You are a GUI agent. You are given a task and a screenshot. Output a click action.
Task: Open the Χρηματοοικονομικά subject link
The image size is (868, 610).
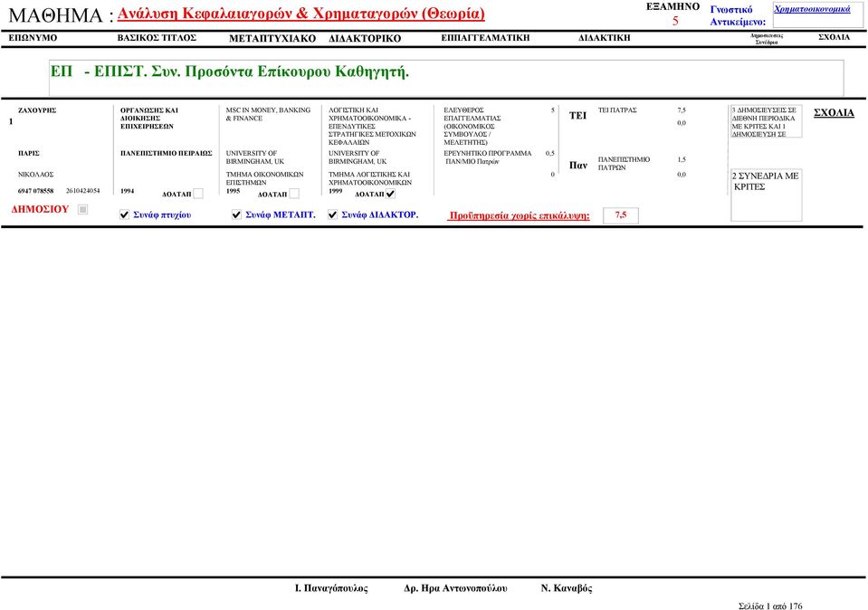point(812,9)
